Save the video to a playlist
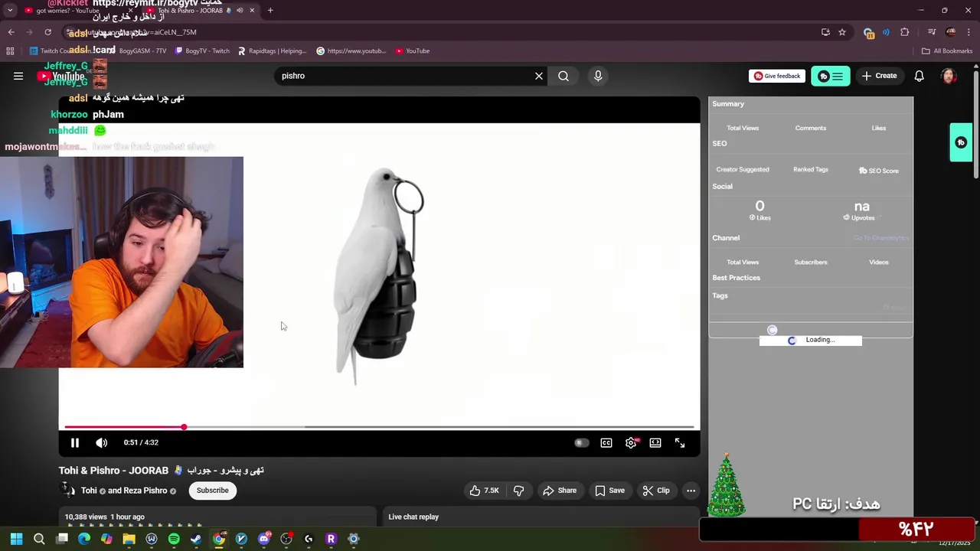Screen dimensions: 980x551 point(610,491)
